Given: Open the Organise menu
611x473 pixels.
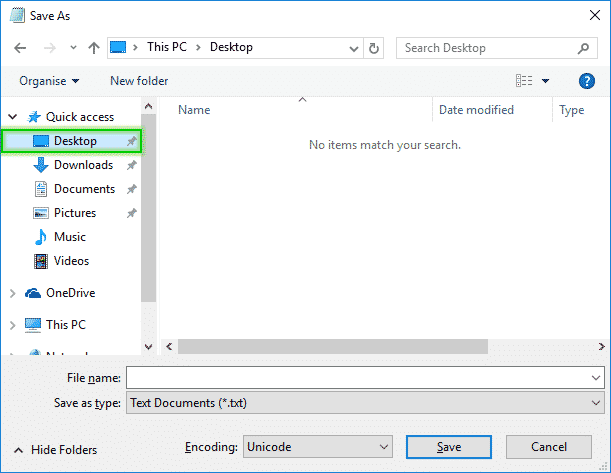Looking at the screenshot, I should (49, 81).
